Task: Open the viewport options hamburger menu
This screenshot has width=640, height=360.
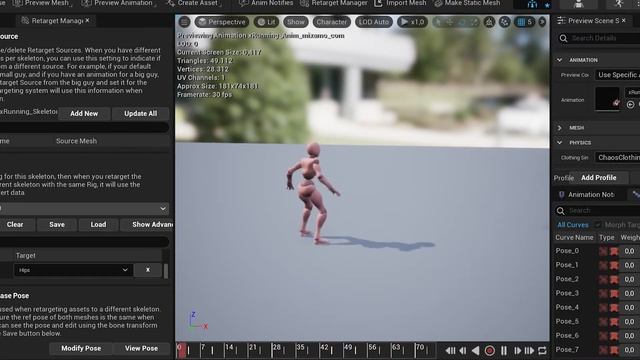Action: 184,22
